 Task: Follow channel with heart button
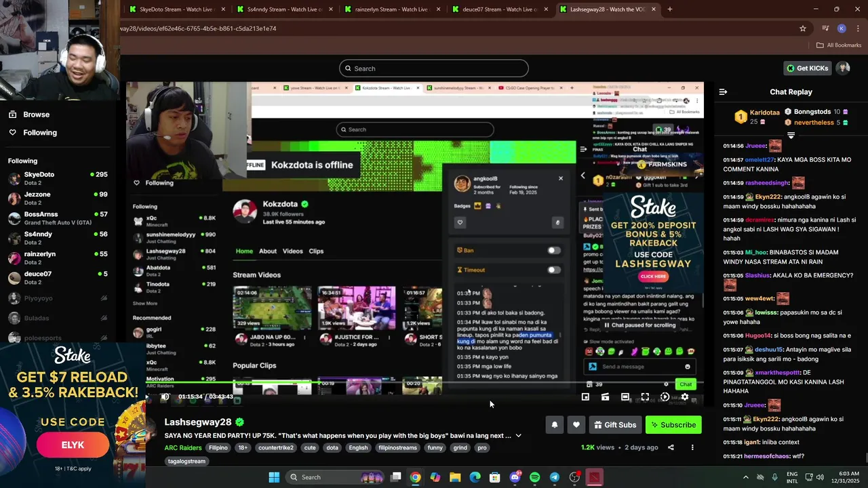pyautogui.click(x=576, y=425)
